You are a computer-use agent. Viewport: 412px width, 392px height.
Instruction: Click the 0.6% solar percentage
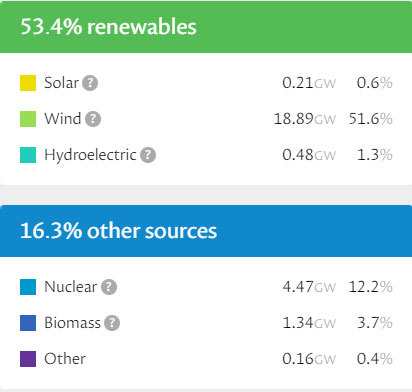[x=375, y=83]
